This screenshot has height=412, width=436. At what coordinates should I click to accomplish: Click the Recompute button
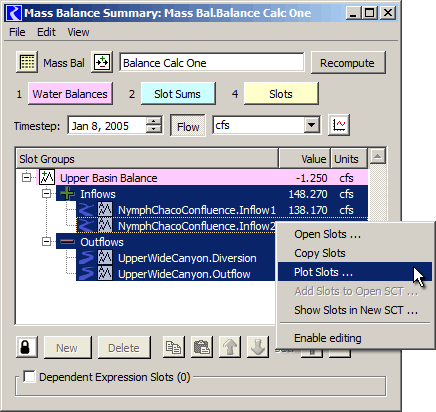348,63
